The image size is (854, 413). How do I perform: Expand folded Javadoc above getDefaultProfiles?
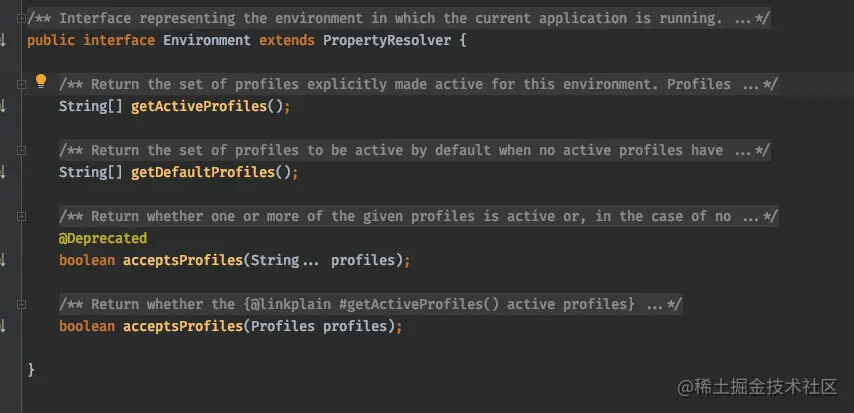pos(21,150)
